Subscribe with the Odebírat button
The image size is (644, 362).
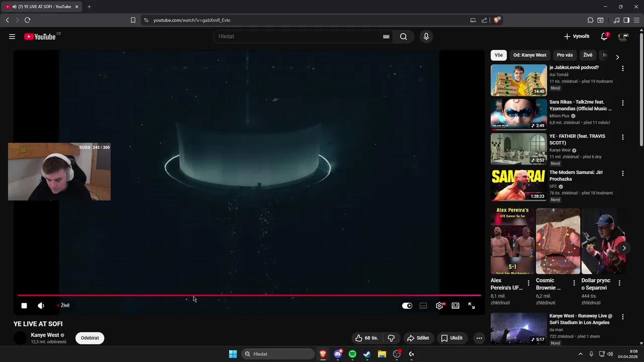[x=90, y=338]
